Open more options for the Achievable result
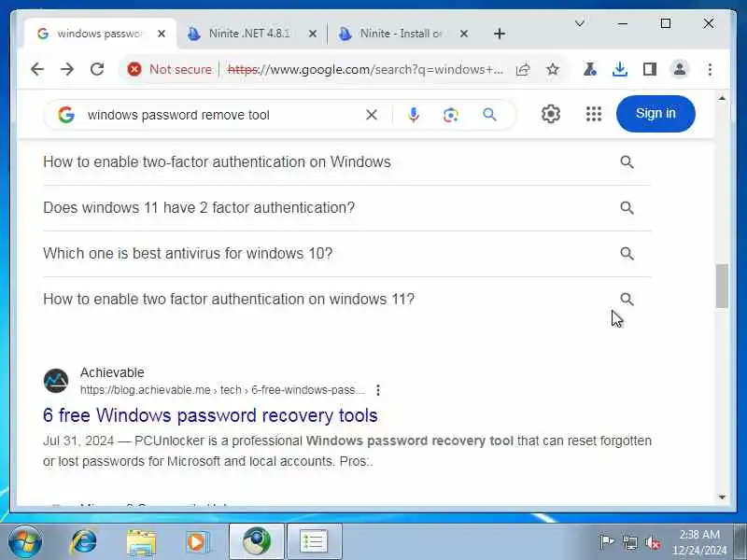 pyautogui.click(x=378, y=390)
